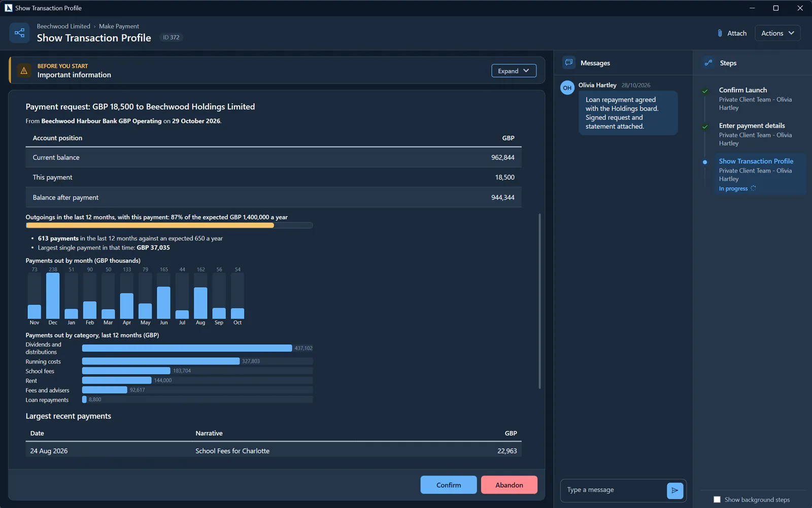Click the In progress status text
This screenshot has height=508, width=812.
click(x=733, y=188)
